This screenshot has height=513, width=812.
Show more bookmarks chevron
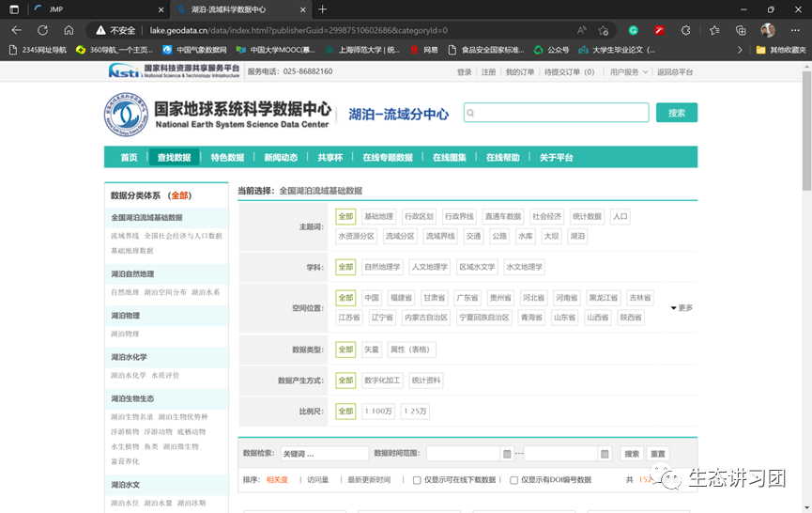[740, 50]
